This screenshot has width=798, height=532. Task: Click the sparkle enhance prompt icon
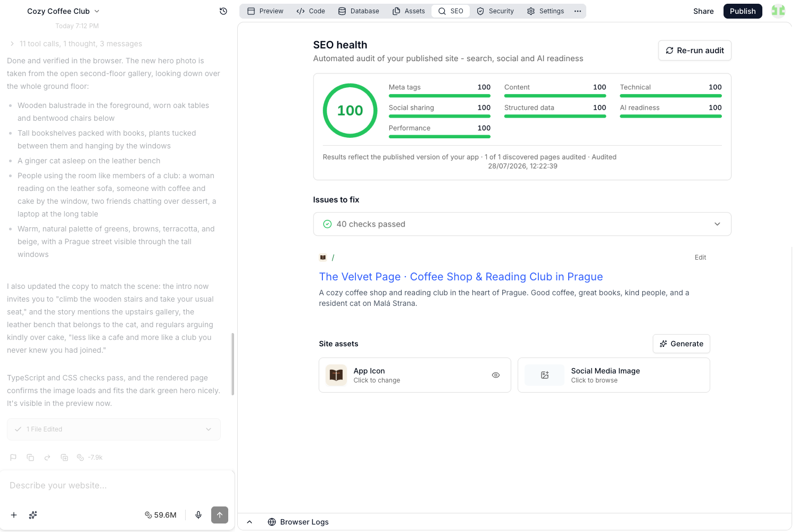(x=33, y=515)
